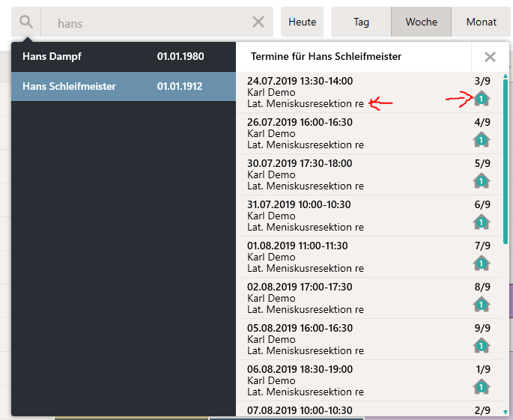Click the 4/9 session counter

click(482, 122)
